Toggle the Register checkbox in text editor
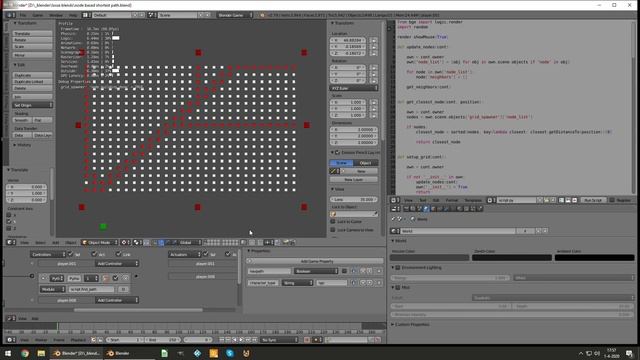The width and height of the screenshot is (640, 360). click(x=611, y=200)
